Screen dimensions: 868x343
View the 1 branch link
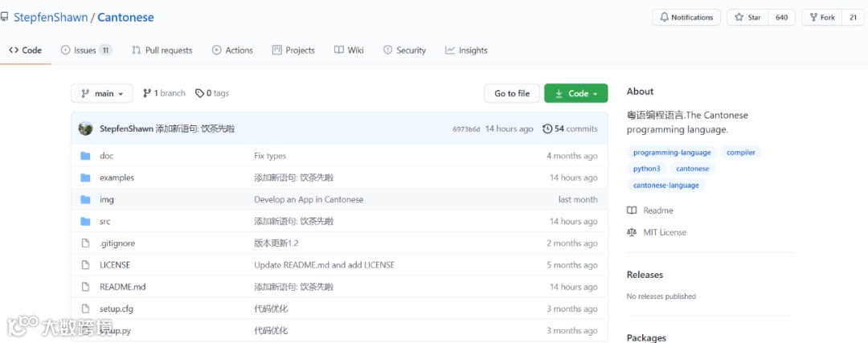coord(164,93)
